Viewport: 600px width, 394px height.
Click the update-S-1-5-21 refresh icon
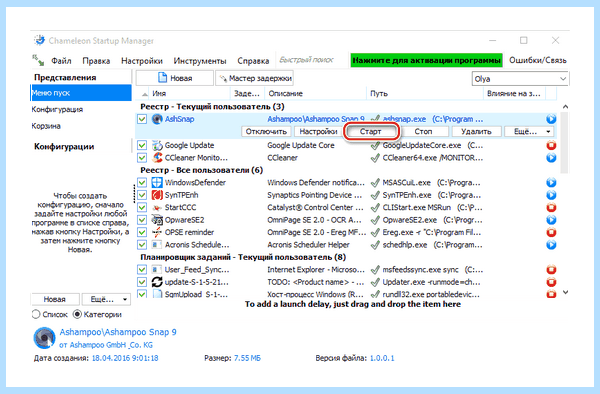157,282
